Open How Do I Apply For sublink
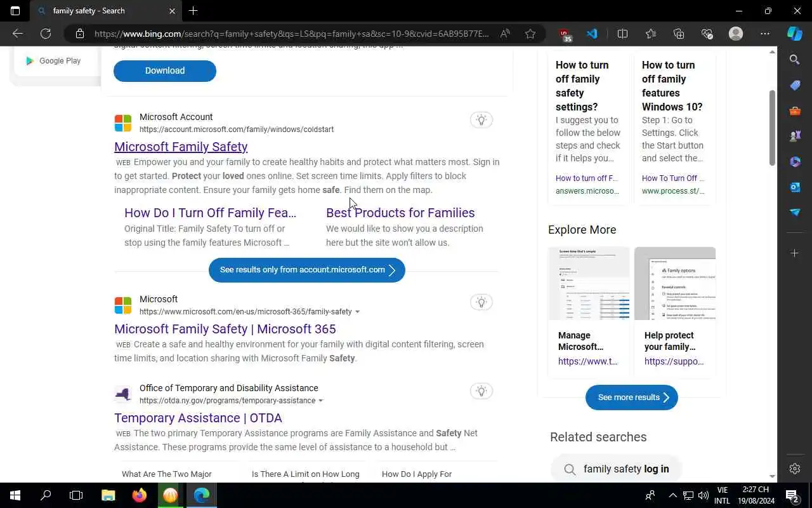The image size is (812, 508). click(x=417, y=474)
